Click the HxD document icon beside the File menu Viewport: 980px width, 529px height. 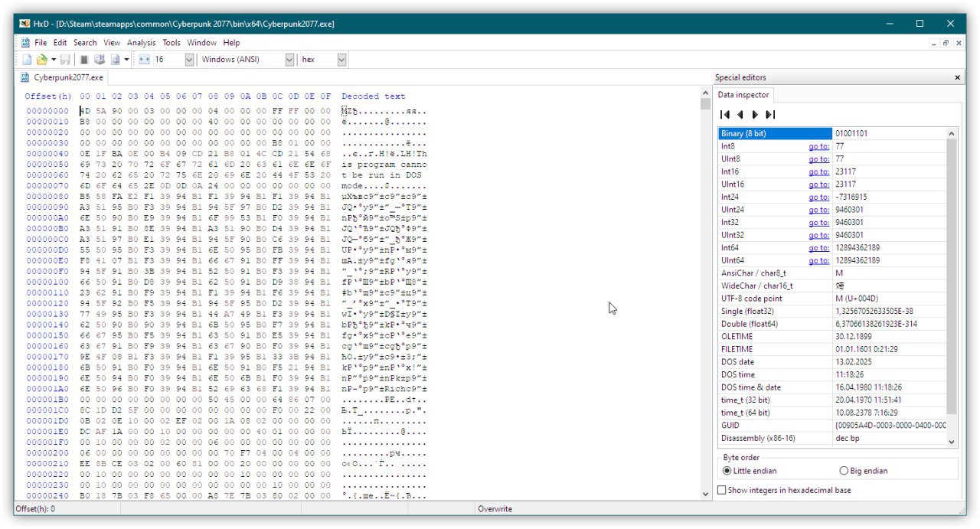tap(25, 43)
